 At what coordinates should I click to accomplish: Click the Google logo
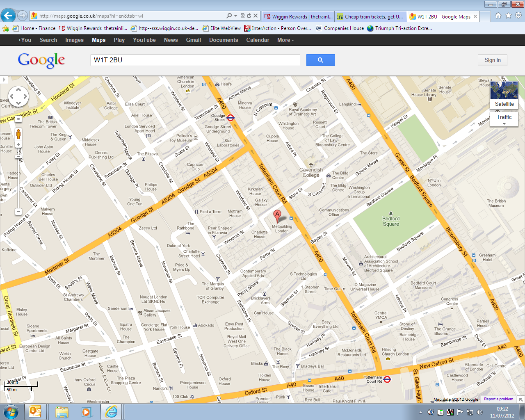41,61
